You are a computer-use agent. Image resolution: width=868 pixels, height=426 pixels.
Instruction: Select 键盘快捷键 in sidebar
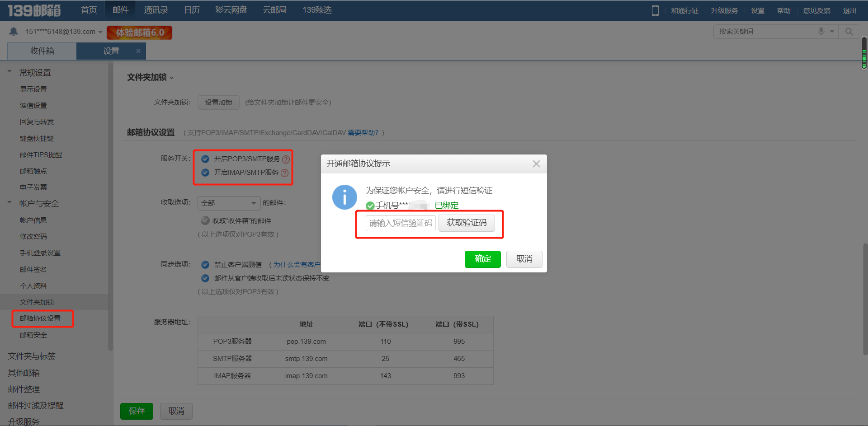click(x=37, y=139)
